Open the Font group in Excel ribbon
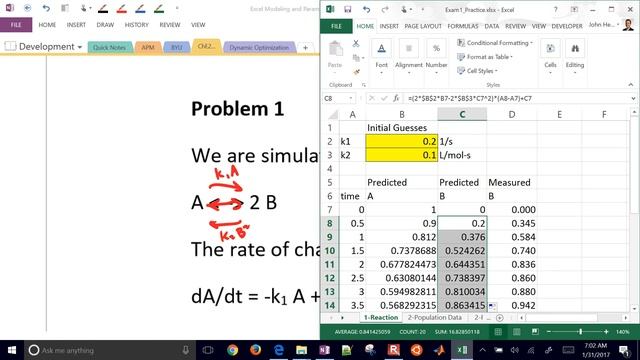 (381, 57)
